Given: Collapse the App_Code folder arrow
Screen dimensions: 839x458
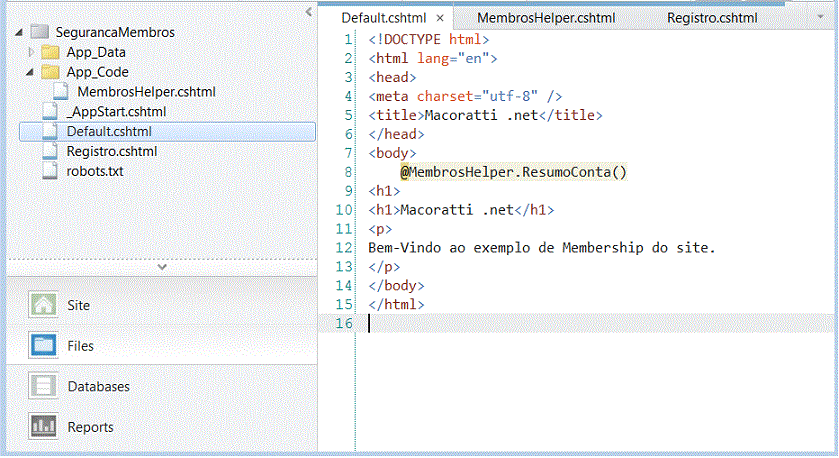Looking at the screenshot, I should pos(30,72).
